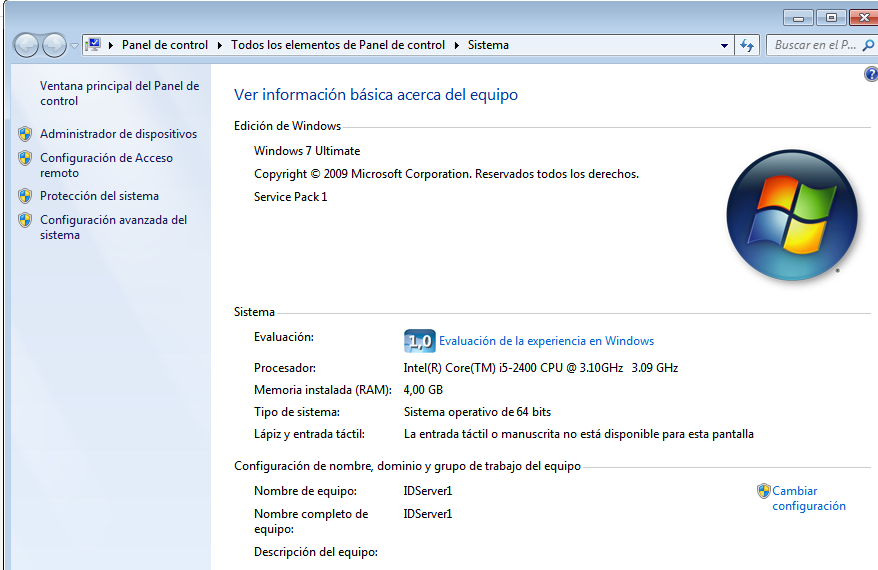The image size is (878, 570).
Task: Close the Sistema window
Action: click(863, 18)
